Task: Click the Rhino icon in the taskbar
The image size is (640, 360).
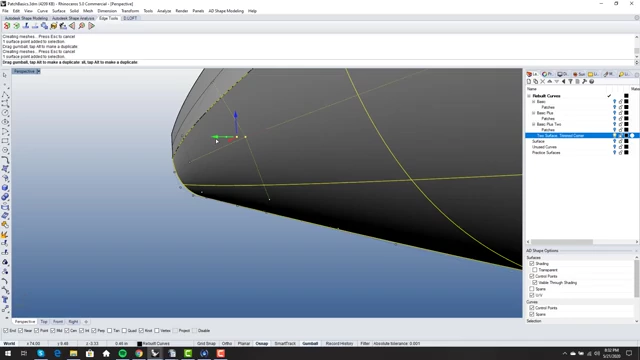Action: click(155, 353)
